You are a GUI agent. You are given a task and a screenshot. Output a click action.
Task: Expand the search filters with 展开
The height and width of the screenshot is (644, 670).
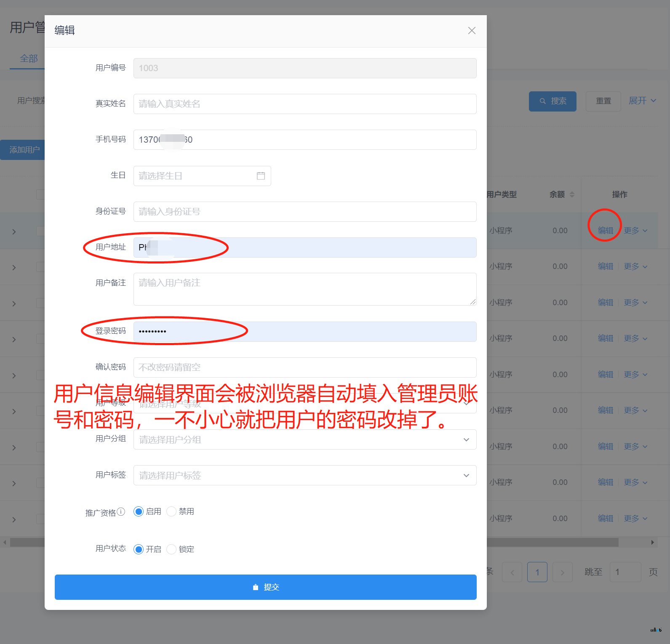[642, 101]
